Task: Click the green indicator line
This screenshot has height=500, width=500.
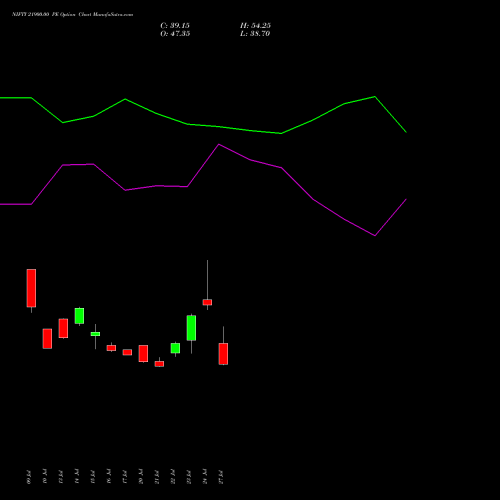Action: 219,127
